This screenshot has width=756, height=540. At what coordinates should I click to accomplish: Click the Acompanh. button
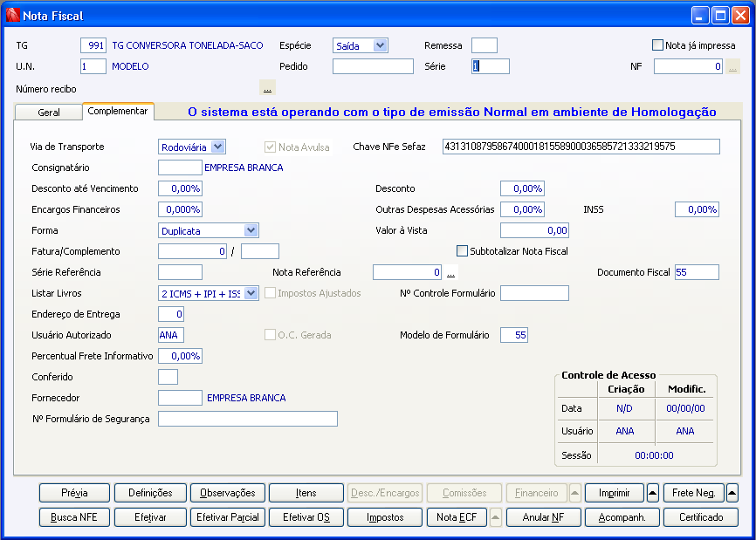click(622, 517)
